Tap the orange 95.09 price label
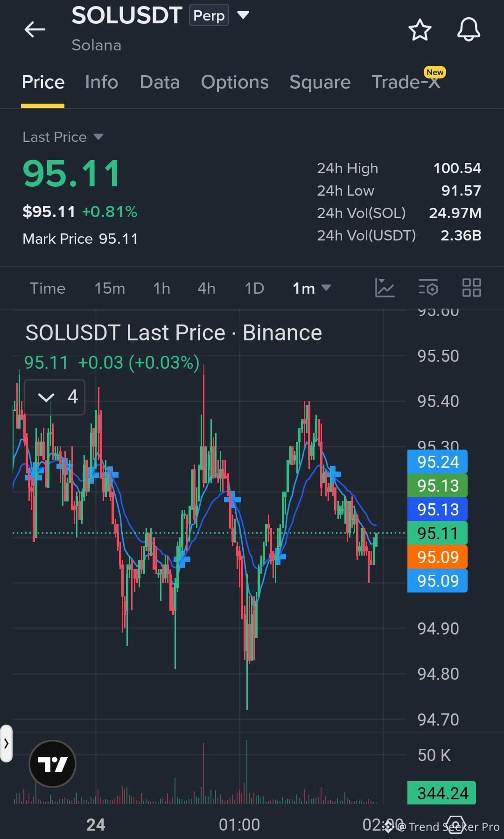504x839 pixels. pos(437,557)
